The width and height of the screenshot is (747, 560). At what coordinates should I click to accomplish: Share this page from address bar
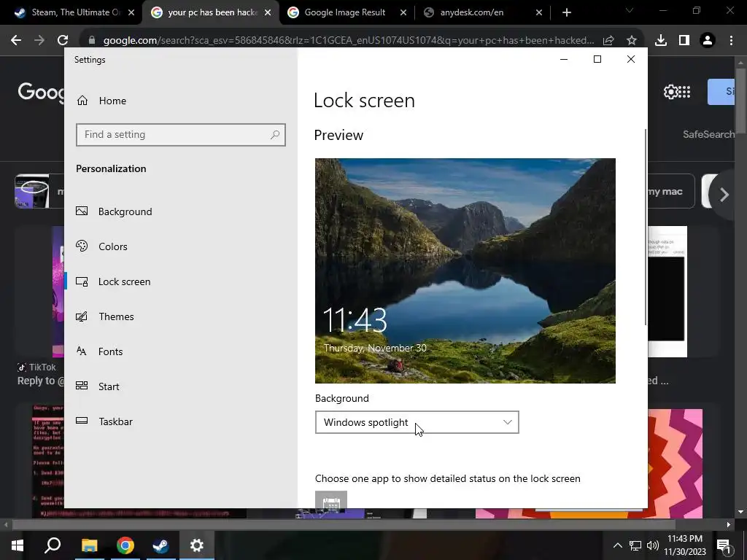click(x=608, y=40)
